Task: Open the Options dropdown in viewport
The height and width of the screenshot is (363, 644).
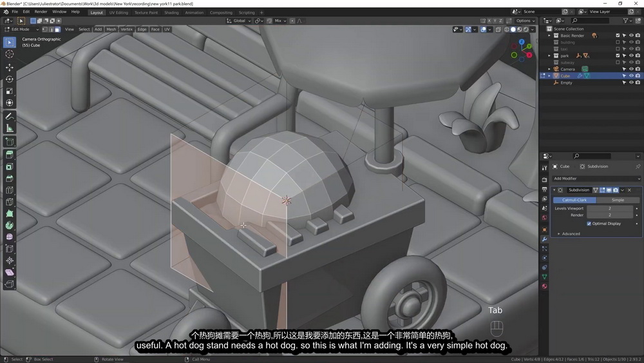Action: (x=526, y=21)
